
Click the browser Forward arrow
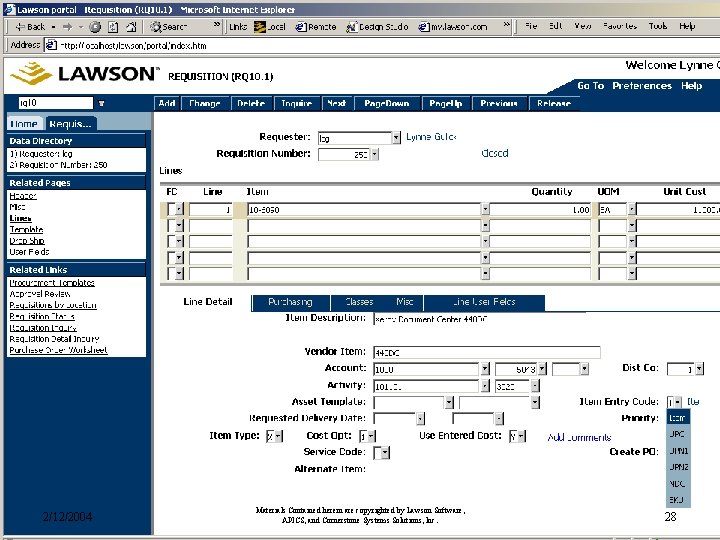67,27
